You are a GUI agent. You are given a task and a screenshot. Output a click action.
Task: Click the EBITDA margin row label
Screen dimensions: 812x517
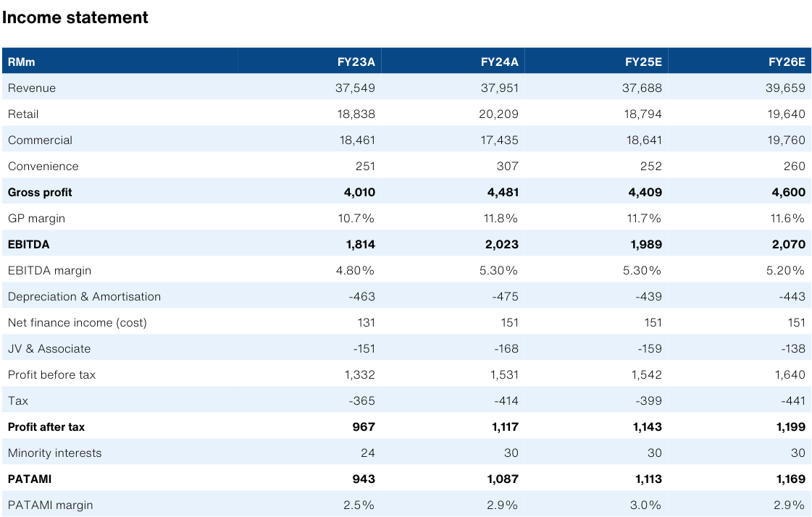click(50, 271)
